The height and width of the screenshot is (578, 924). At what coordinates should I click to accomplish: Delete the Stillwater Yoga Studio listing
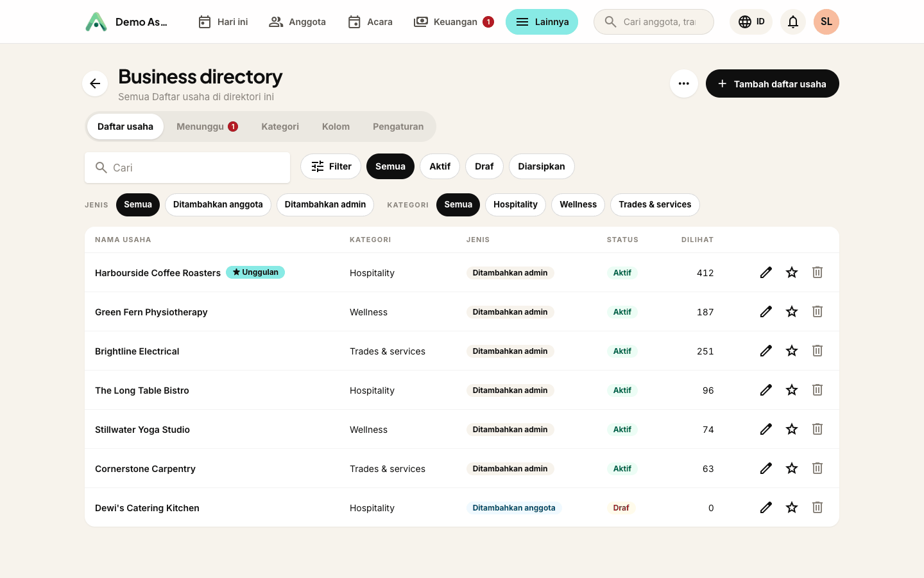point(817,429)
